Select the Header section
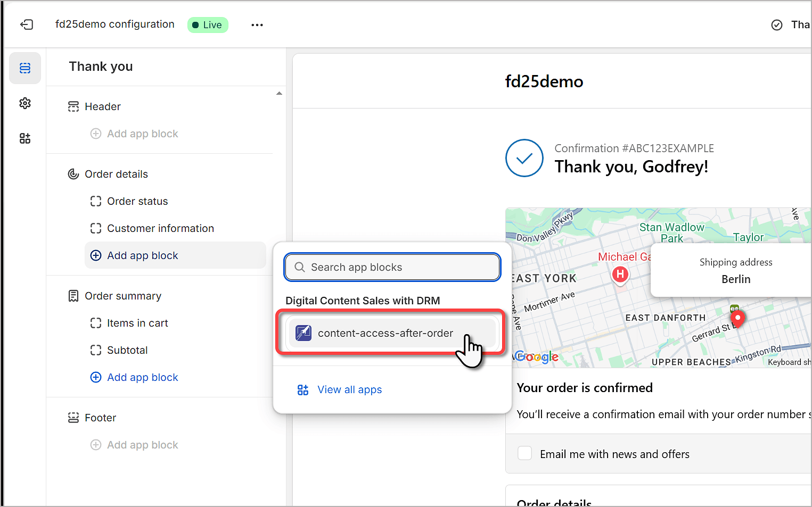 click(x=103, y=106)
